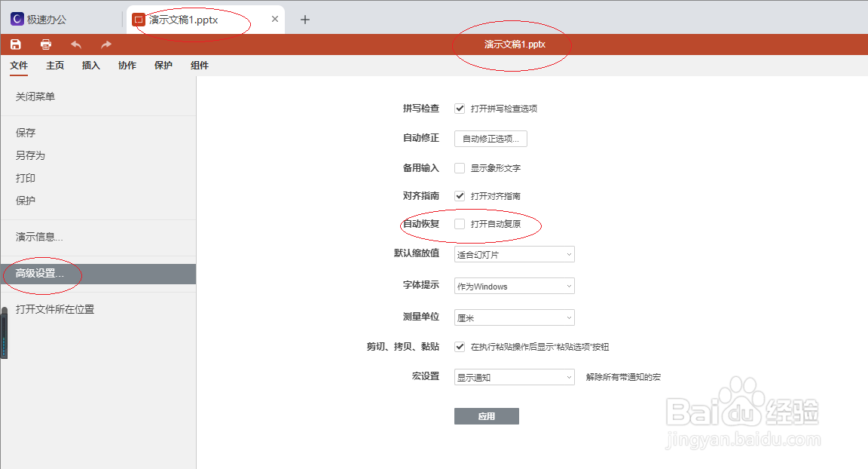Click the 应用 button
Screen dimensions: 868x469
point(486,415)
